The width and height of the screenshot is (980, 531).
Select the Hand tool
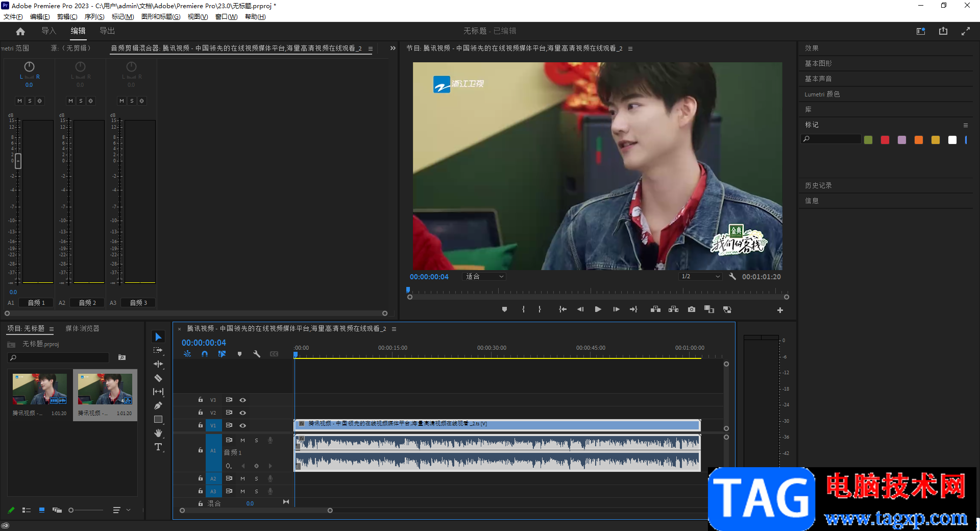(x=158, y=433)
